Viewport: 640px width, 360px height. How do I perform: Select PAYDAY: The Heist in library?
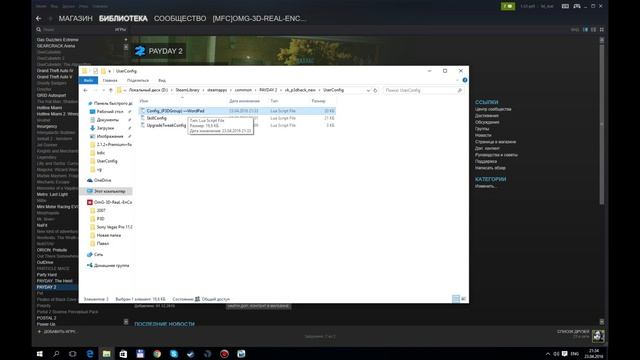tap(54, 281)
